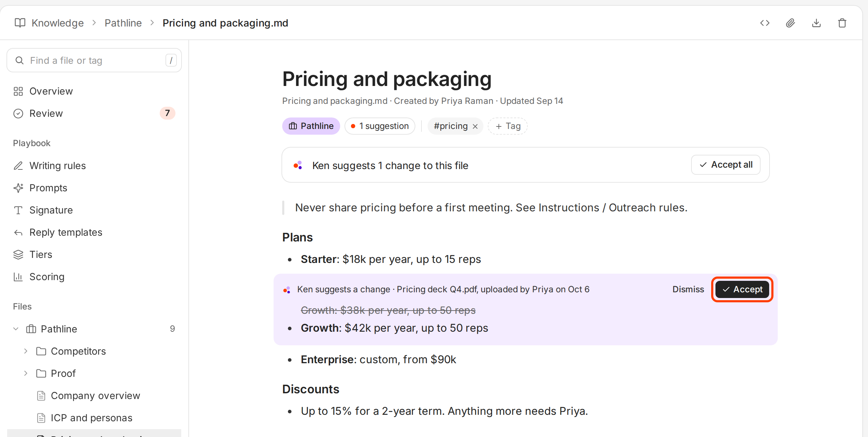Screen dimensions: 868x437
Task: Click the Review count badge 7
Action: 167,113
